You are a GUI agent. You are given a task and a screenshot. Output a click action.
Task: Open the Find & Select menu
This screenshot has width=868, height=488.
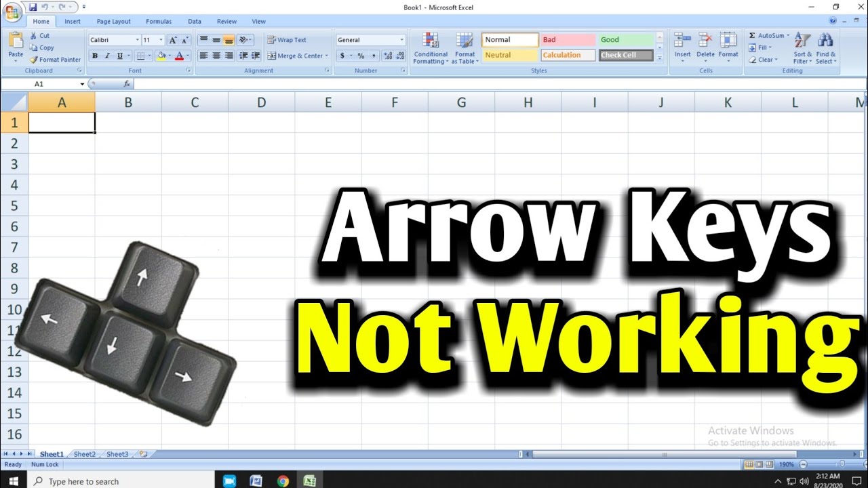click(826, 48)
